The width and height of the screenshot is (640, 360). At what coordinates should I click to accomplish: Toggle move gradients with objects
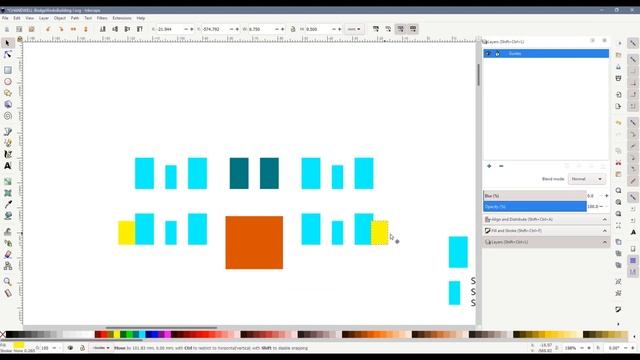401,29
